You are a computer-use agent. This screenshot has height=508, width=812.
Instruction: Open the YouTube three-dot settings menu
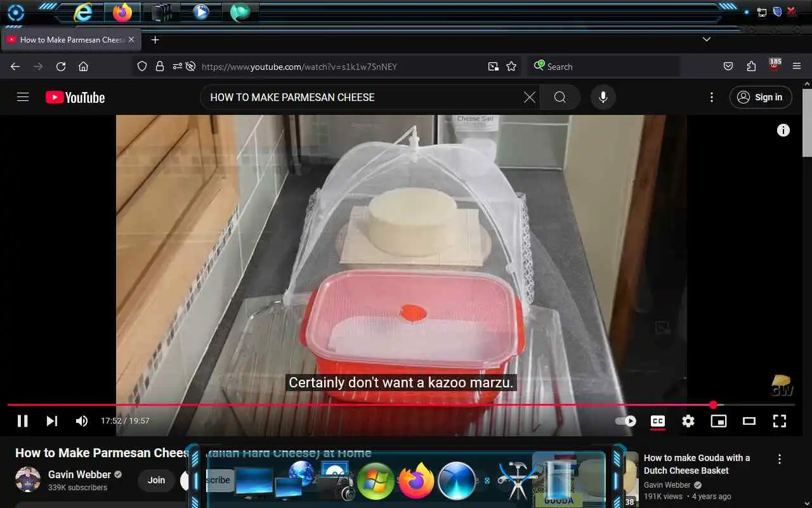pos(712,97)
